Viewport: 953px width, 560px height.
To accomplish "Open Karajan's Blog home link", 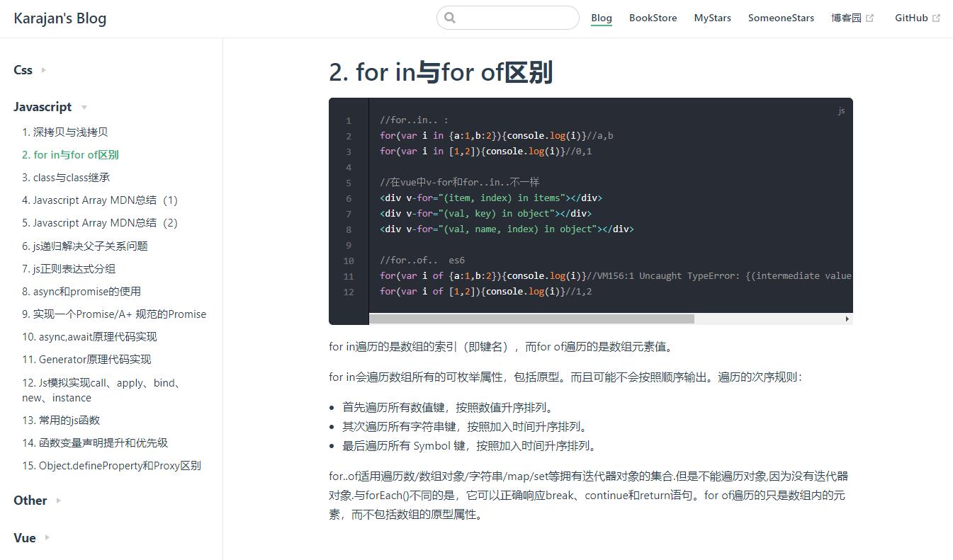I will tap(60, 18).
